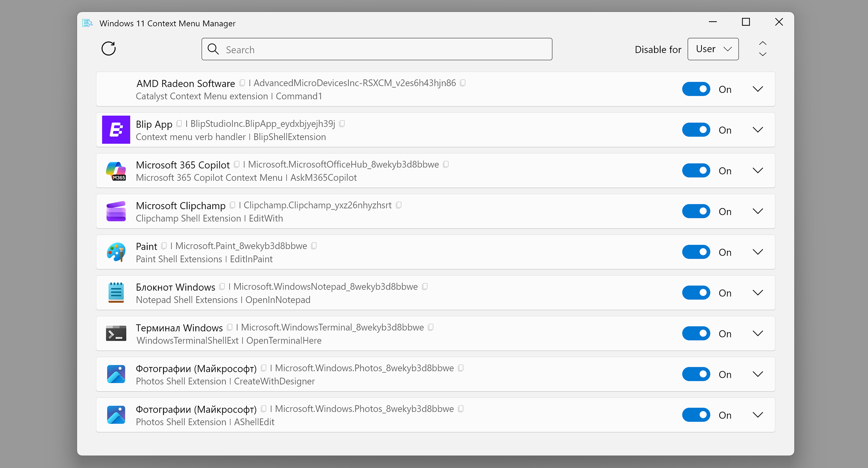The width and height of the screenshot is (868, 468).
Task: Click the Paint palette icon
Action: (x=116, y=252)
